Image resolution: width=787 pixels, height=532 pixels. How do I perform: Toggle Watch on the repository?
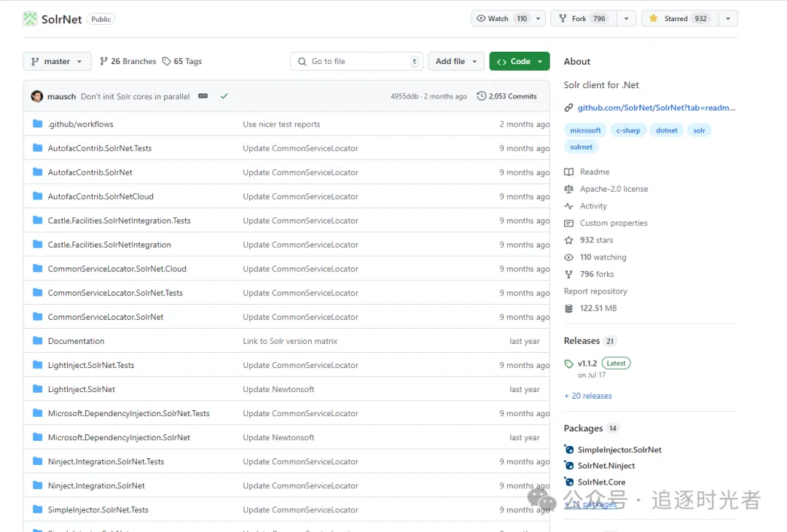coord(501,19)
